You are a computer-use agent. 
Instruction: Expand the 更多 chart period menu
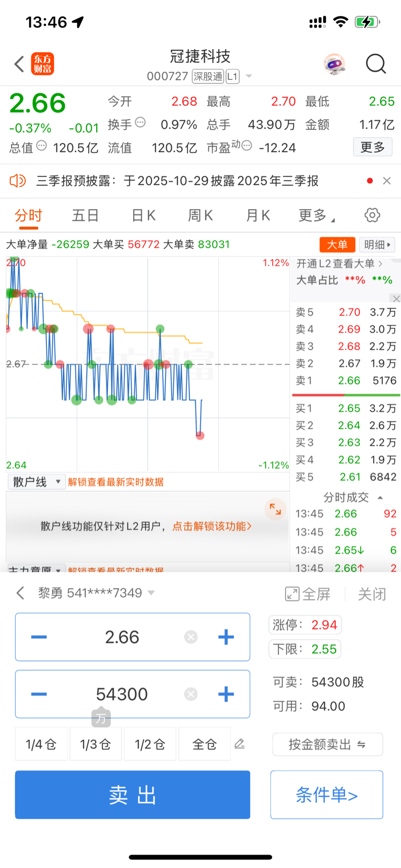point(316,215)
